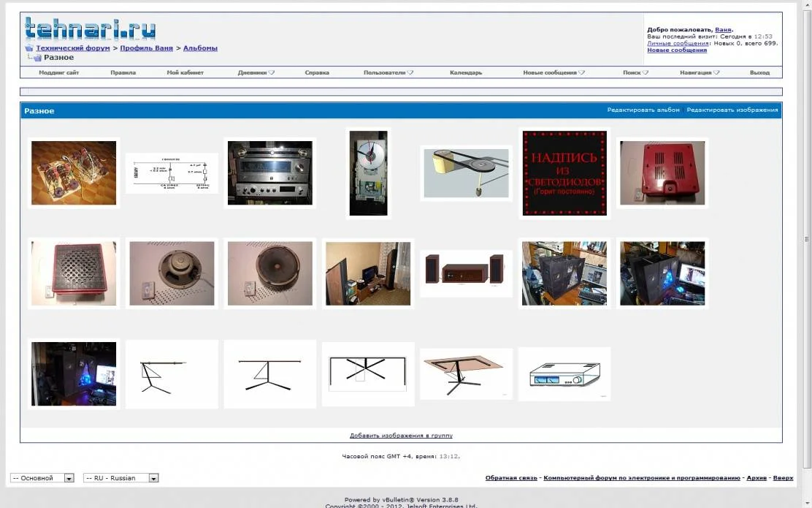Open the red radio back cover thumbnail
Image resolution: width=812 pixels, height=508 pixels.
coord(662,173)
